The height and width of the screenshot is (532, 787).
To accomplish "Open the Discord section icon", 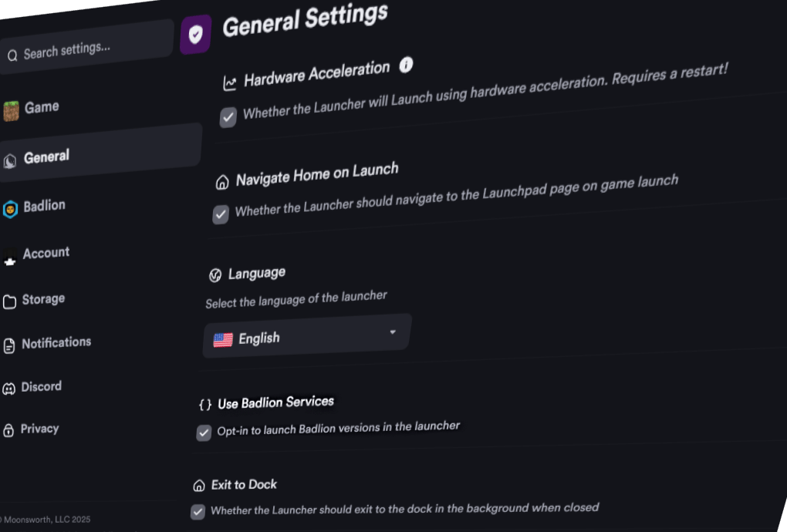I will [10, 386].
